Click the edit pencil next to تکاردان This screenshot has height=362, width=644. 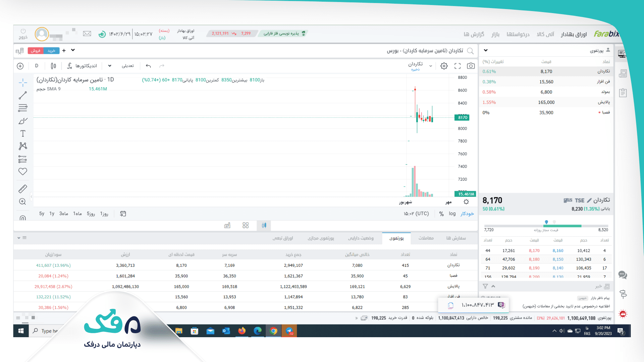pyautogui.click(x=589, y=200)
